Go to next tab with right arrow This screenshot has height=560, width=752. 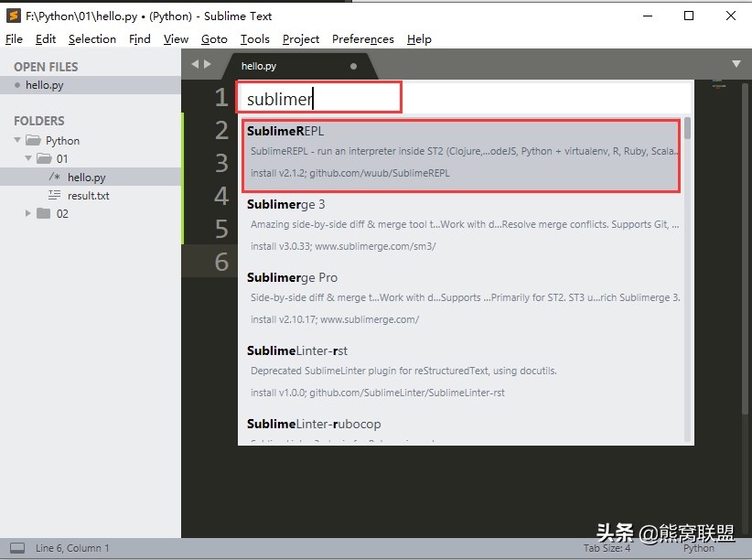pyautogui.click(x=208, y=64)
